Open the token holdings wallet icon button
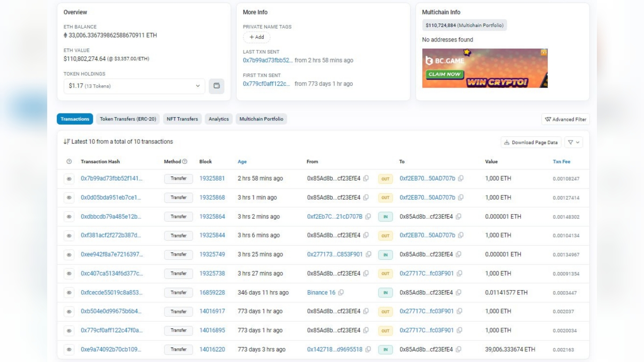 click(217, 86)
